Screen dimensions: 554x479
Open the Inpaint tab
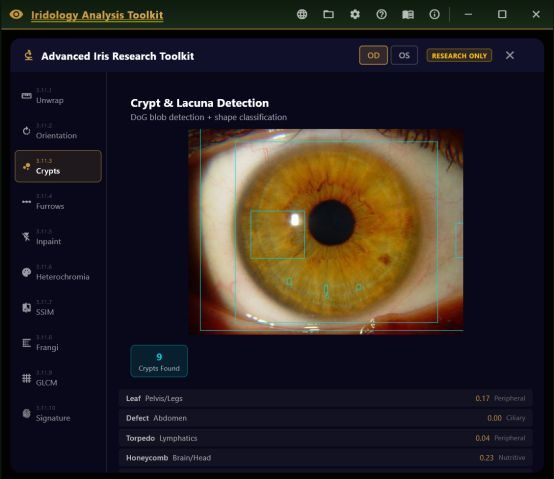(x=58, y=237)
